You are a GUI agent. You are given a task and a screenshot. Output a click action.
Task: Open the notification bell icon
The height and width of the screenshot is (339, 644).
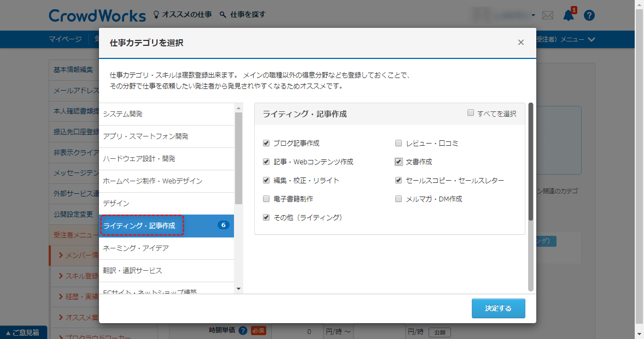point(569,15)
